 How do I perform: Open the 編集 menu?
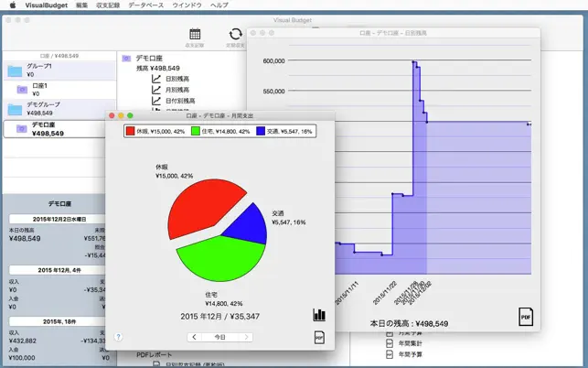(x=81, y=5)
